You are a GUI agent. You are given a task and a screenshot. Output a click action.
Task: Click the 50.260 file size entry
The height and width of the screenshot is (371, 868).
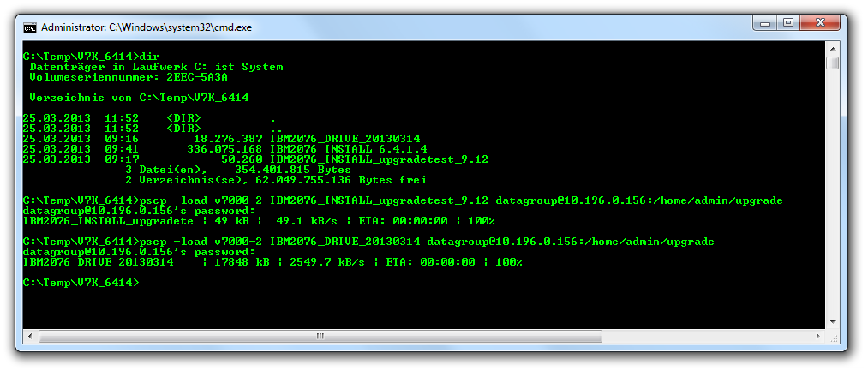pos(242,159)
